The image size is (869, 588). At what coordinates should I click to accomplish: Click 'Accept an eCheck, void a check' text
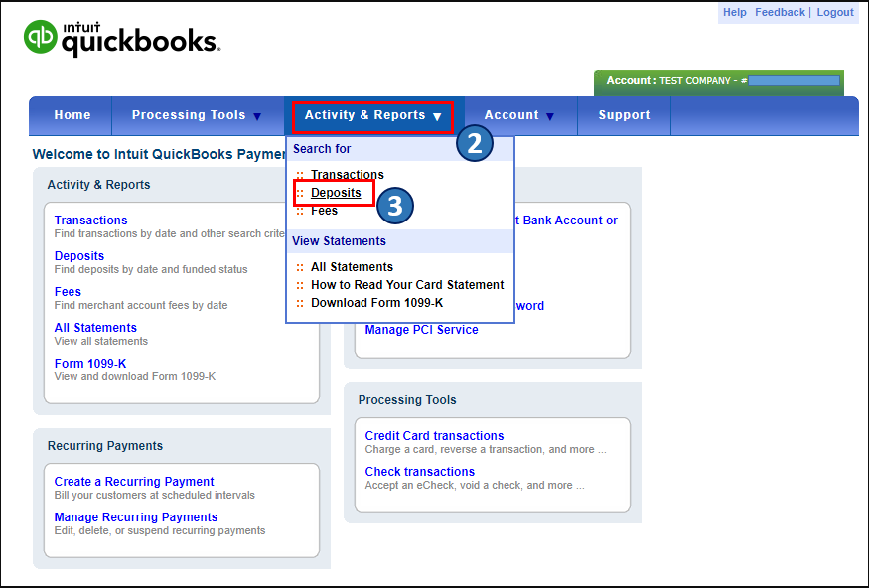point(475,486)
